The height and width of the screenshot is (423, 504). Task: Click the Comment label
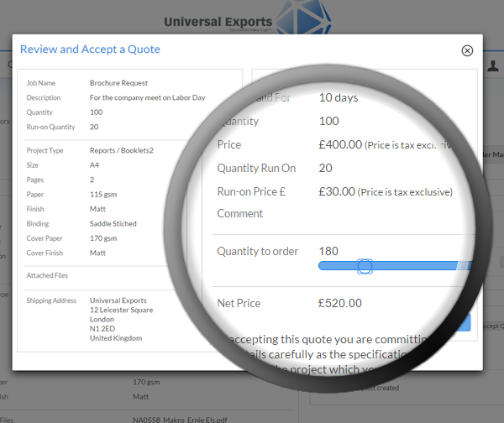[x=239, y=213]
